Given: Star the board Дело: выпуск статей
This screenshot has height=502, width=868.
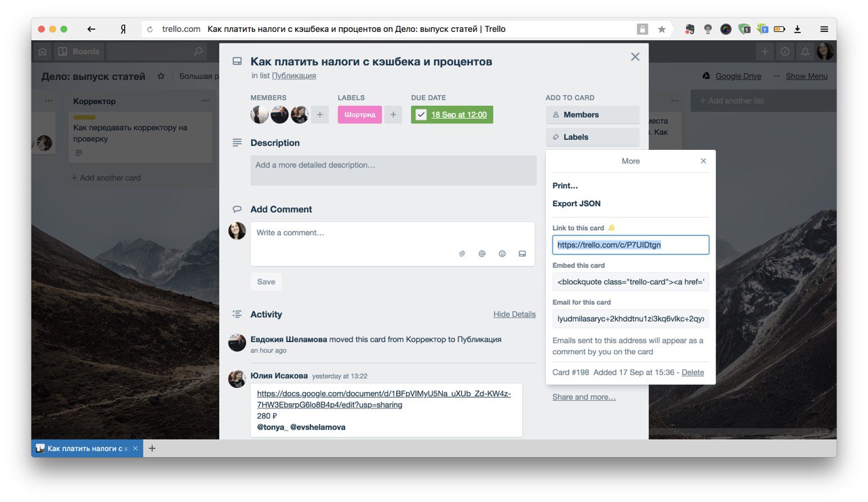Looking at the screenshot, I should click(161, 76).
